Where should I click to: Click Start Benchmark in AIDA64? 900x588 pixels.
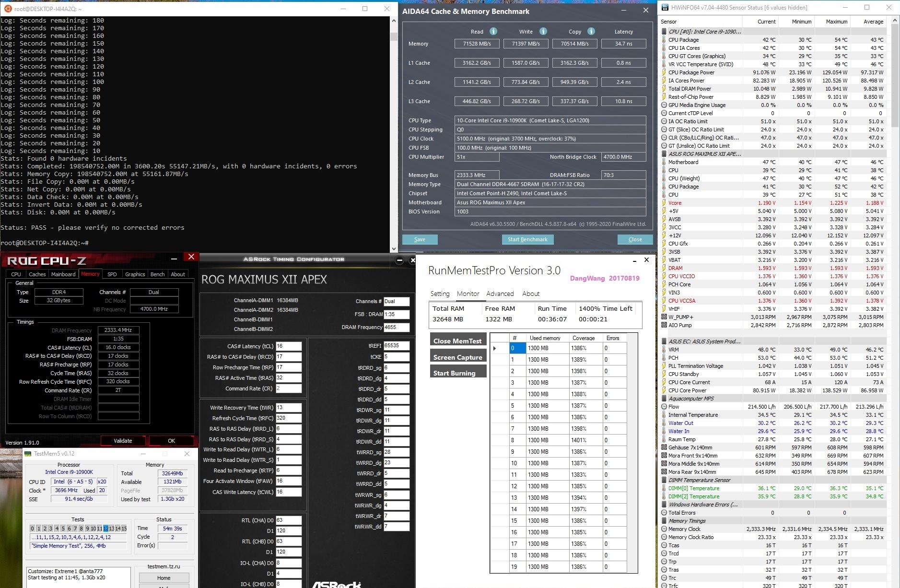pyautogui.click(x=527, y=239)
